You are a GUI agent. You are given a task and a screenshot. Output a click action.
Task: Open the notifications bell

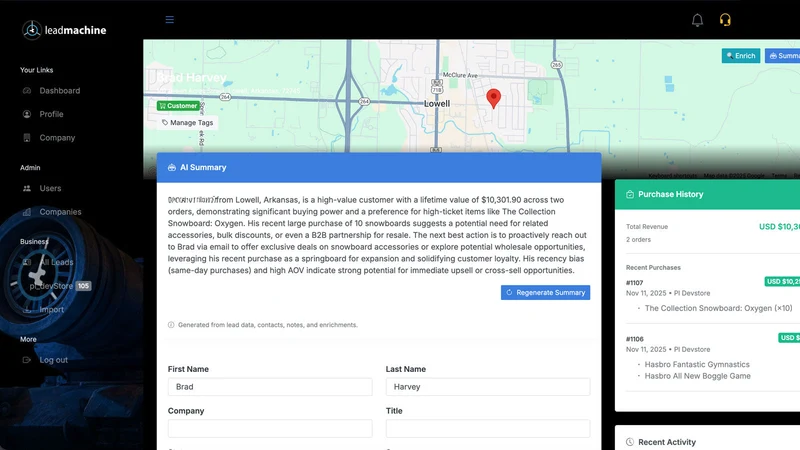pos(697,20)
